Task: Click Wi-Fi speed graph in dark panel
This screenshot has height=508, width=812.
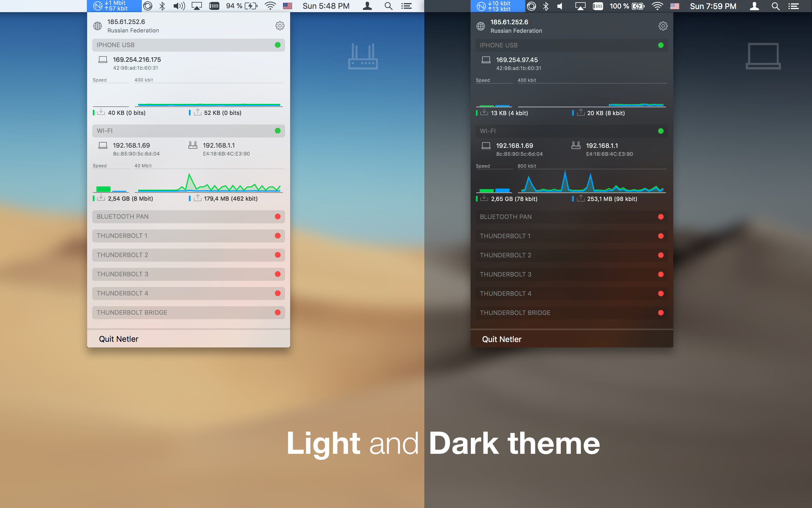Action: 592,181
